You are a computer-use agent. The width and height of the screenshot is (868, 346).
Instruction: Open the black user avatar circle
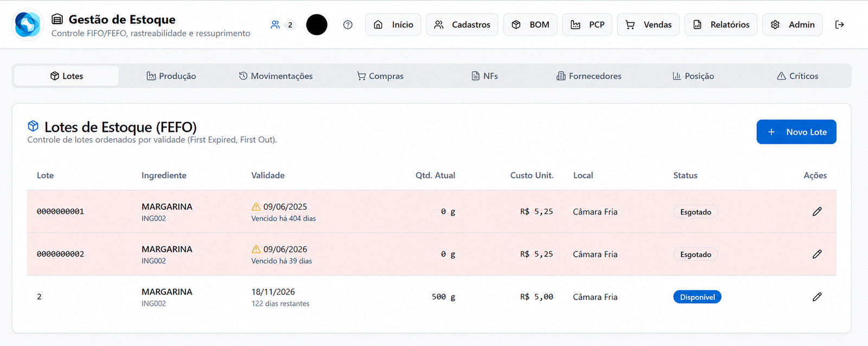[x=317, y=24]
